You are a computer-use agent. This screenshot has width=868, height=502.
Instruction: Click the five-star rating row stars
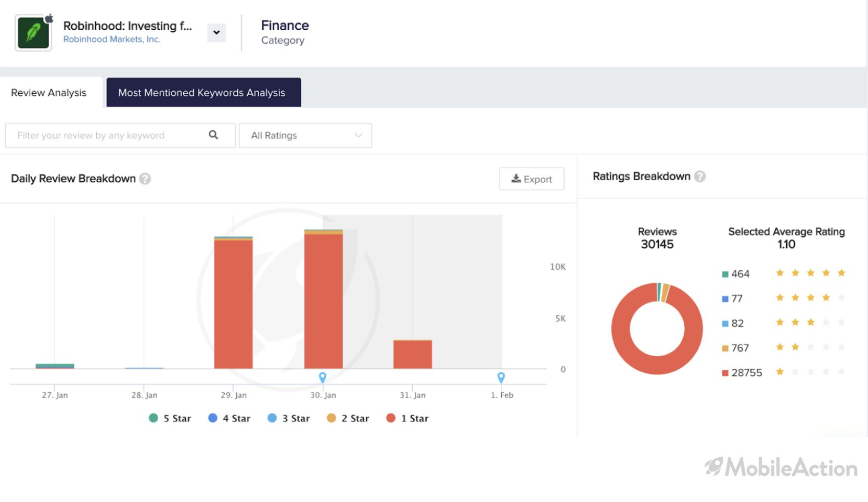coord(810,273)
